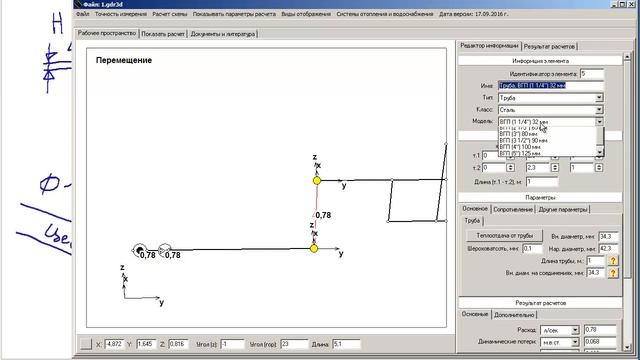This screenshot has height=360, width=640.
Task: Switch to Рабочее пространство tab
Action: tap(107, 33)
